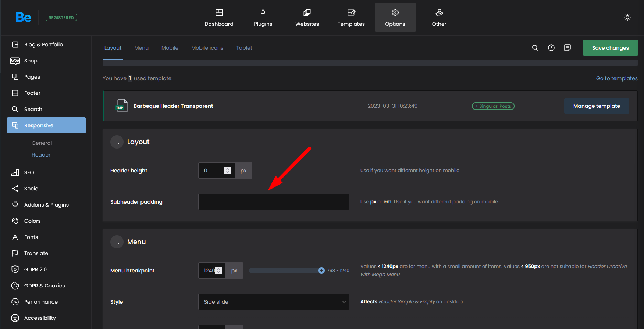Click the Layout section grid handle icon
Screen dimensions: 644x329
(x=117, y=142)
